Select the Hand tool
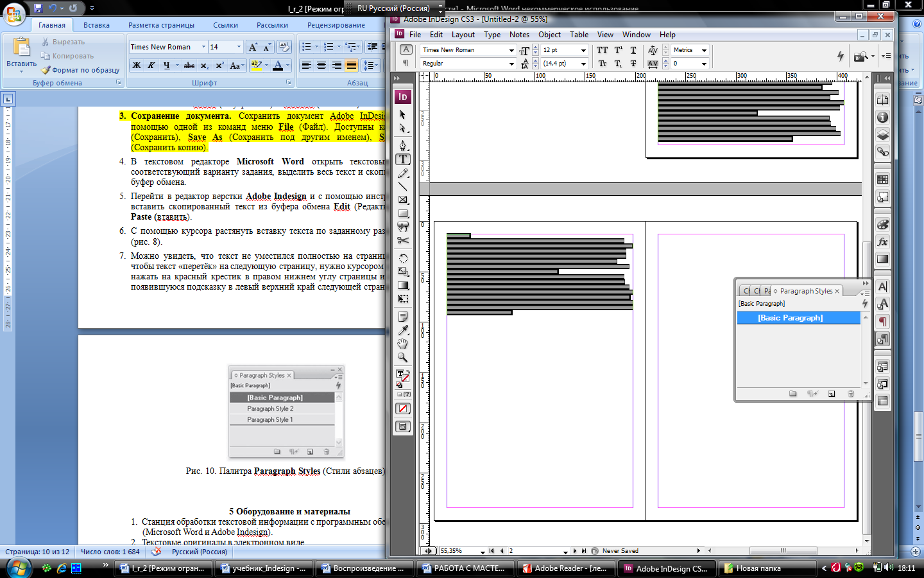The width and height of the screenshot is (924, 578). (402, 344)
